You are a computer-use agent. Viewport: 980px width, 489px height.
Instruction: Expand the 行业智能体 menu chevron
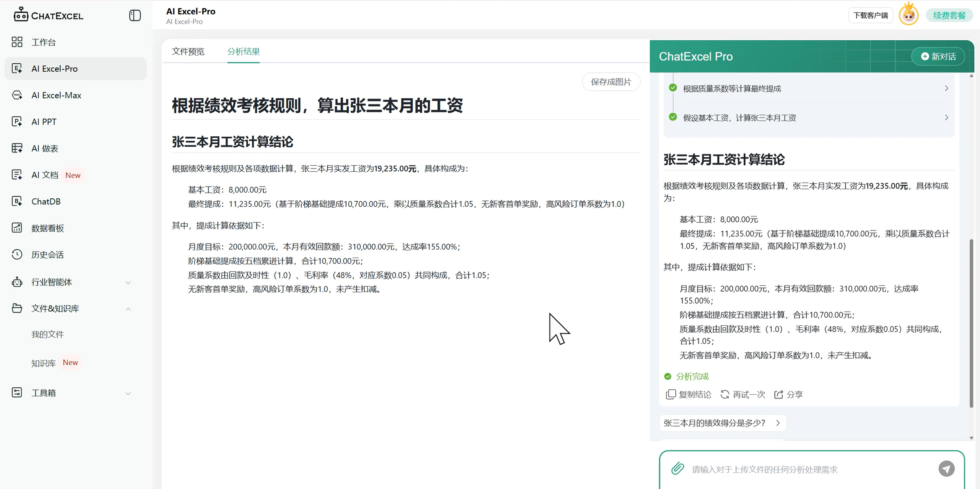[x=128, y=283]
